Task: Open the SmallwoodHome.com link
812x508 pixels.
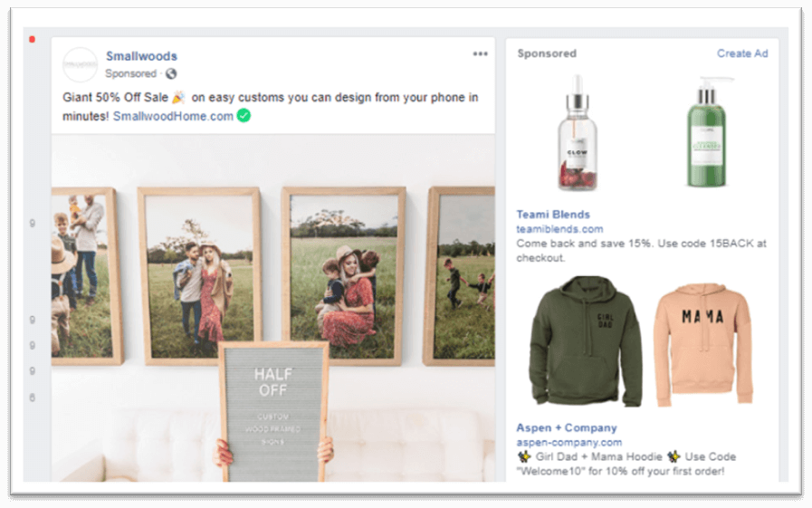Action: pos(173,116)
